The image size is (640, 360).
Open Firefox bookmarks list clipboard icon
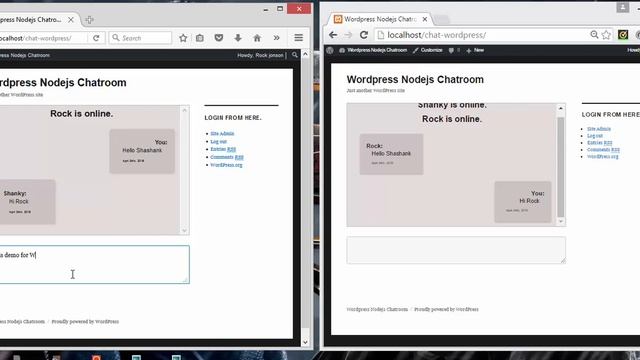pos(200,38)
